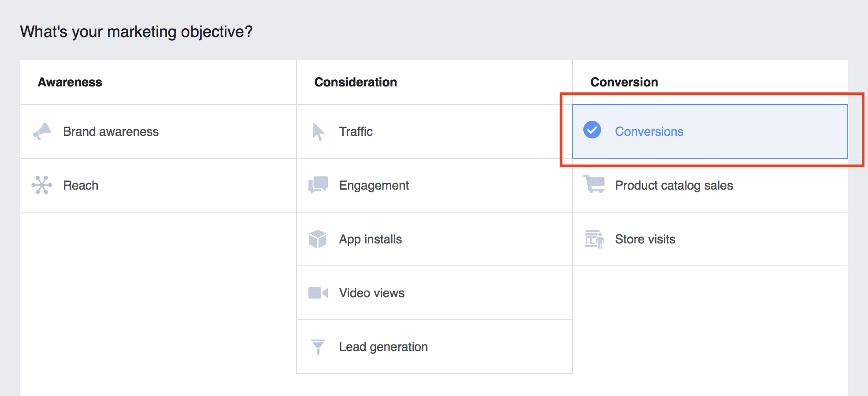Choose Store visits objective text
The width and height of the screenshot is (868, 396).
pos(645,239)
